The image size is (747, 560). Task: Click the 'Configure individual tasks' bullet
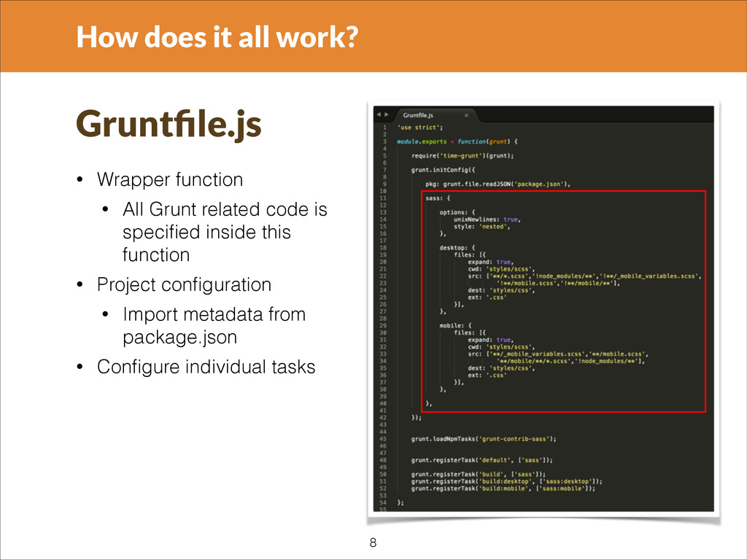click(x=206, y=367)
